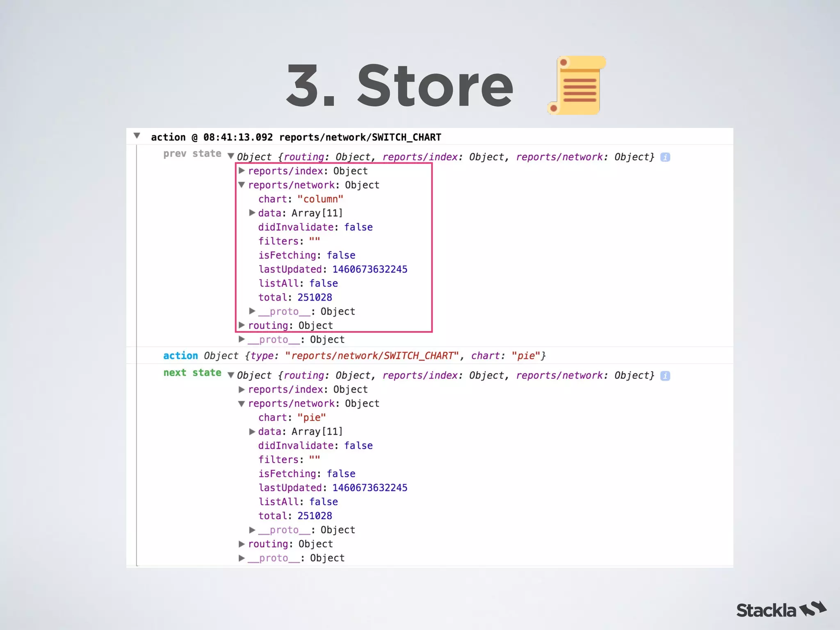Click the '3. Store' slide title

coord(399,86)
